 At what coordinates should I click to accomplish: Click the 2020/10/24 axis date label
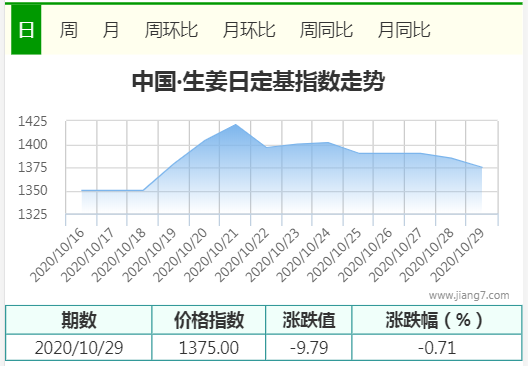point(303,255)
